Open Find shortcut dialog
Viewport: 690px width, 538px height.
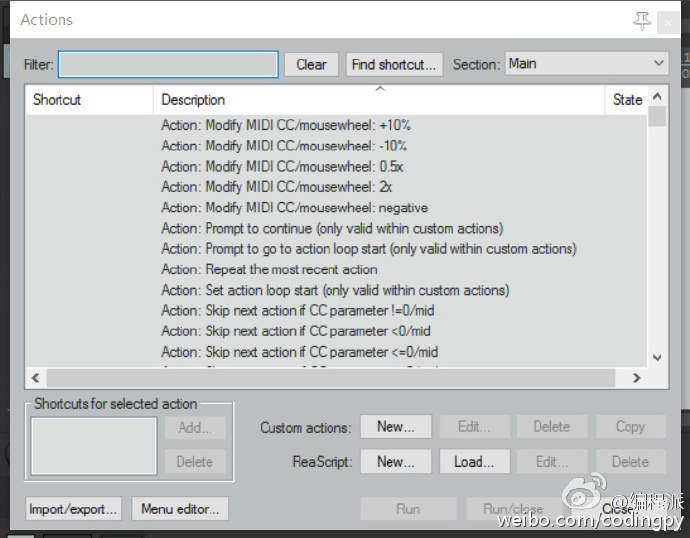click(x=394, y=65)
